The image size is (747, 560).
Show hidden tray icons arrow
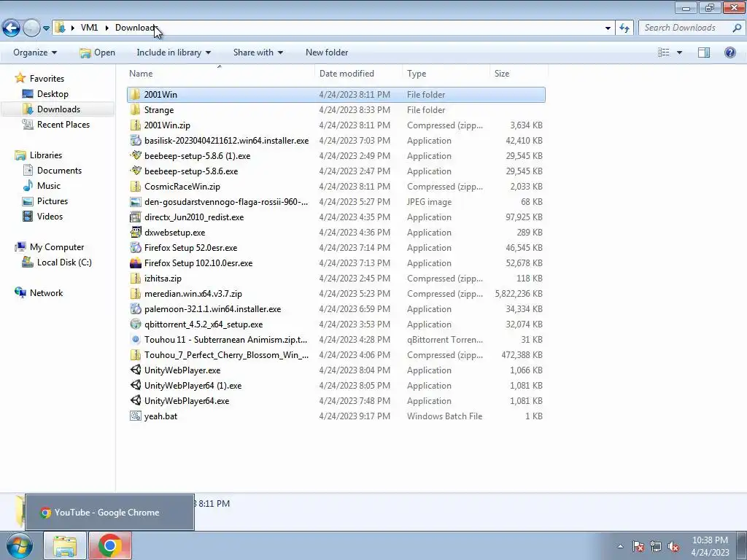[620, 546]
